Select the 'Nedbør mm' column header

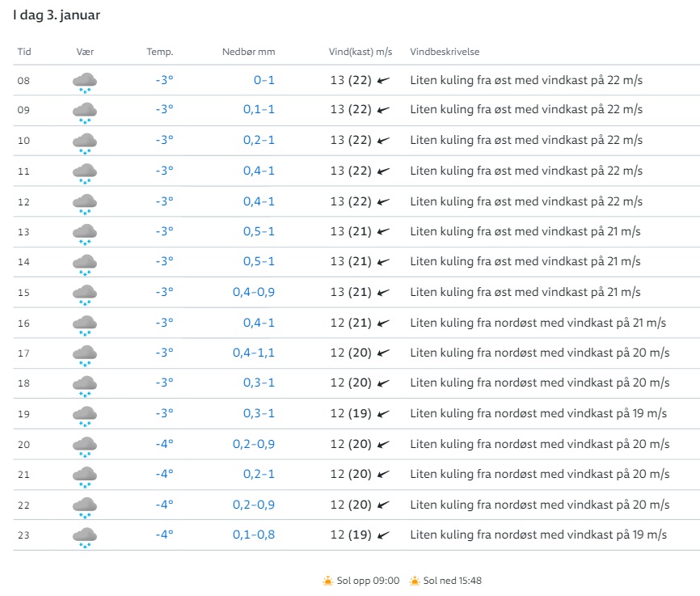pos(248,53)
